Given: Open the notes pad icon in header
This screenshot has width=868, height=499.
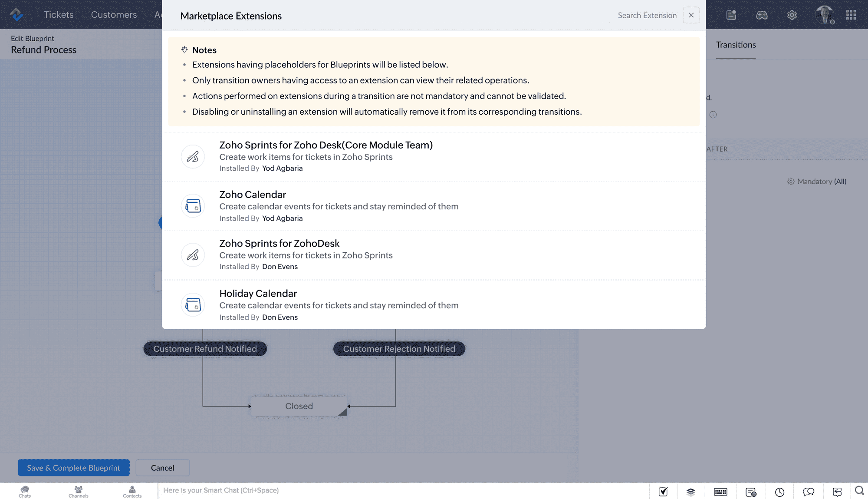Looking at the screenshot, I should 731,15.
